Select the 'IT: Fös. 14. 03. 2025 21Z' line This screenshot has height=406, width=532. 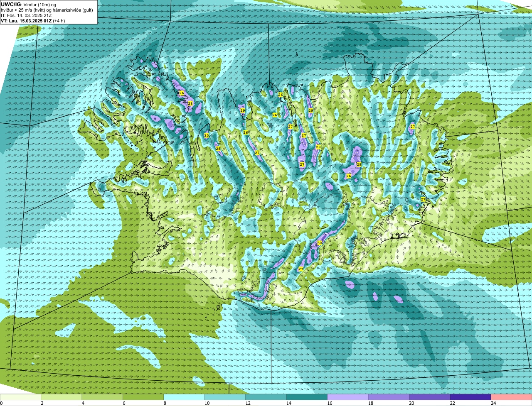tap(26, 15)
